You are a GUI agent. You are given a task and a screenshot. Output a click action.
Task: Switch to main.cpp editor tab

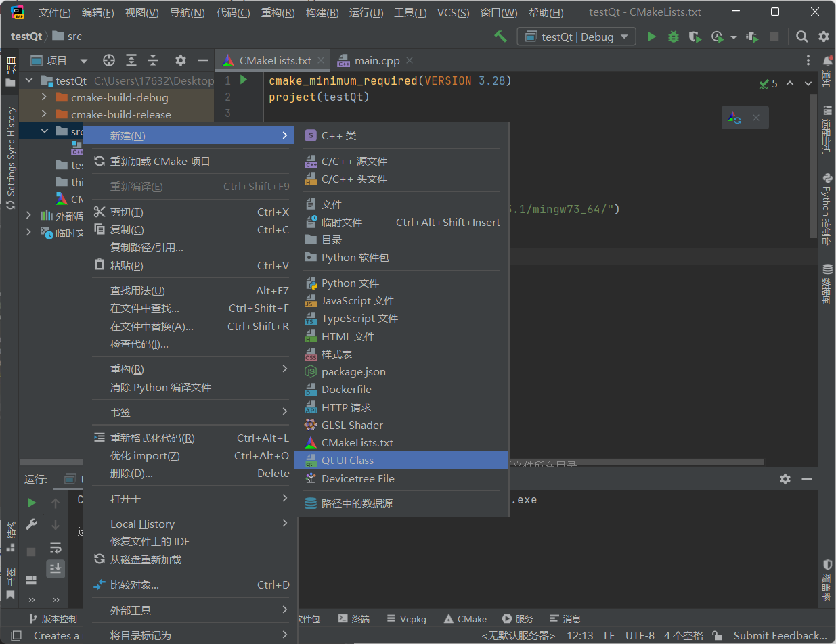pos(371,60)
